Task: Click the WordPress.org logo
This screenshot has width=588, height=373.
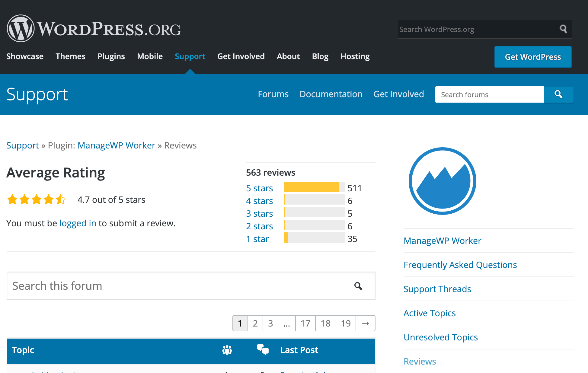Action: tap(94, 29)
